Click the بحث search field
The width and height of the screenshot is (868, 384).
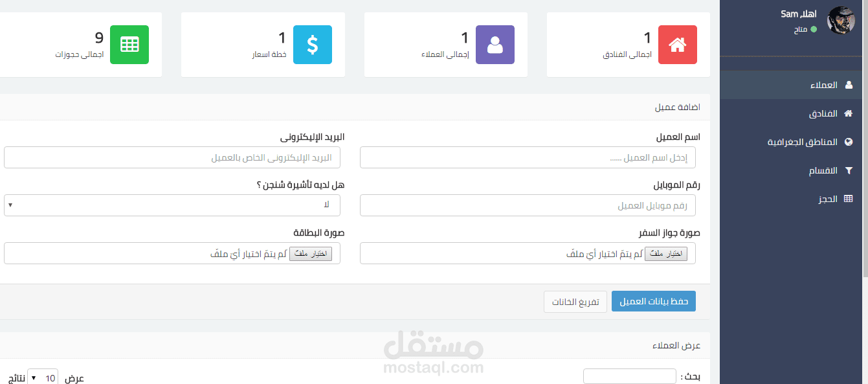click(628, 376)
